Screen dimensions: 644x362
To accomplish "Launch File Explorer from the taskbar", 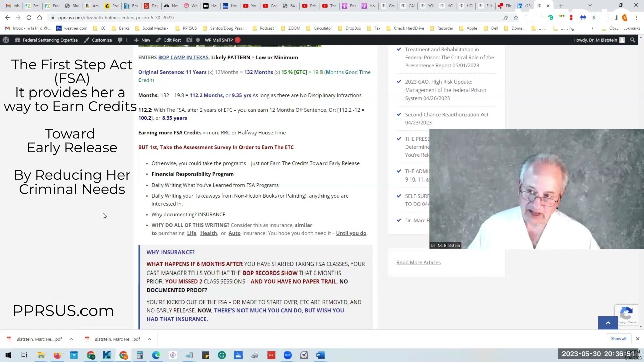I will coord(41,355).
